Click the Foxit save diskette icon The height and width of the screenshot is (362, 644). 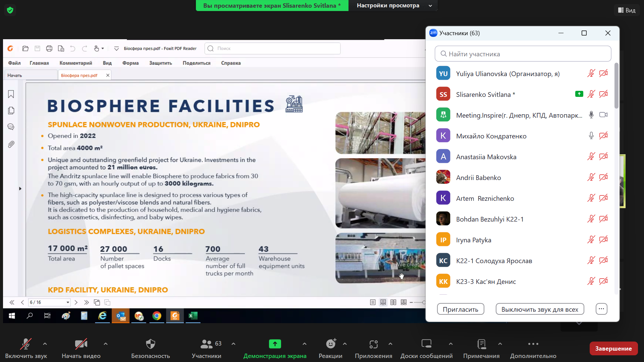point(37,49)
